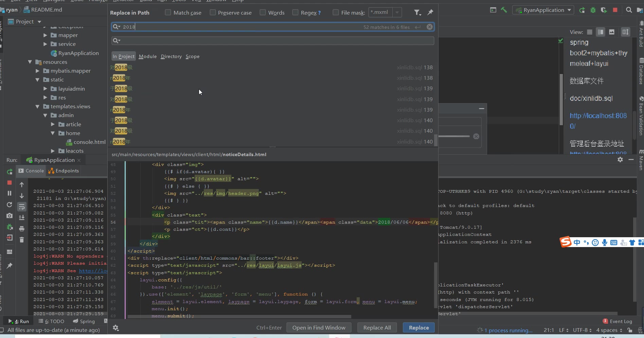The width and height of the screenshot is (644, 338).
Task: Enable the File mask checkbox
Action: tap(336, 13)
